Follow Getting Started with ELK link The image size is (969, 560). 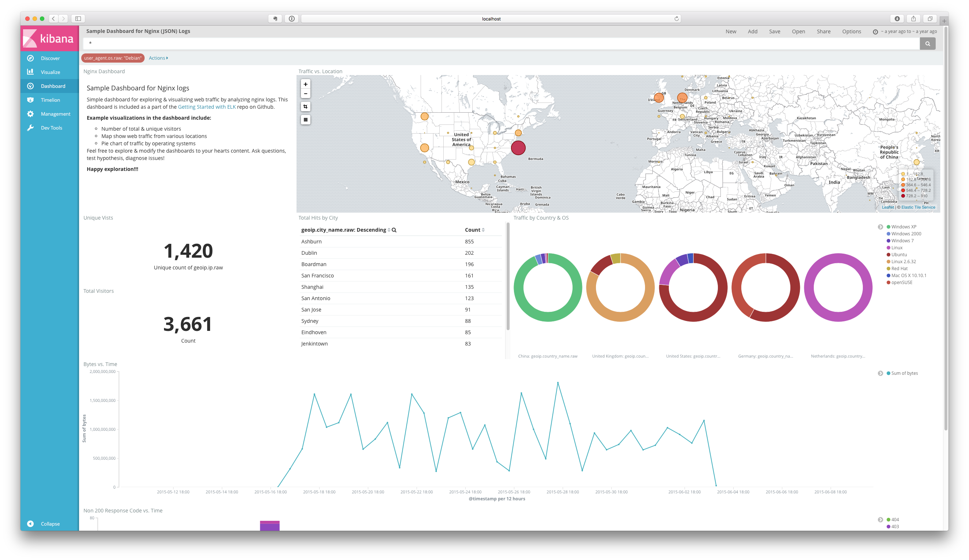click(206, 107)
